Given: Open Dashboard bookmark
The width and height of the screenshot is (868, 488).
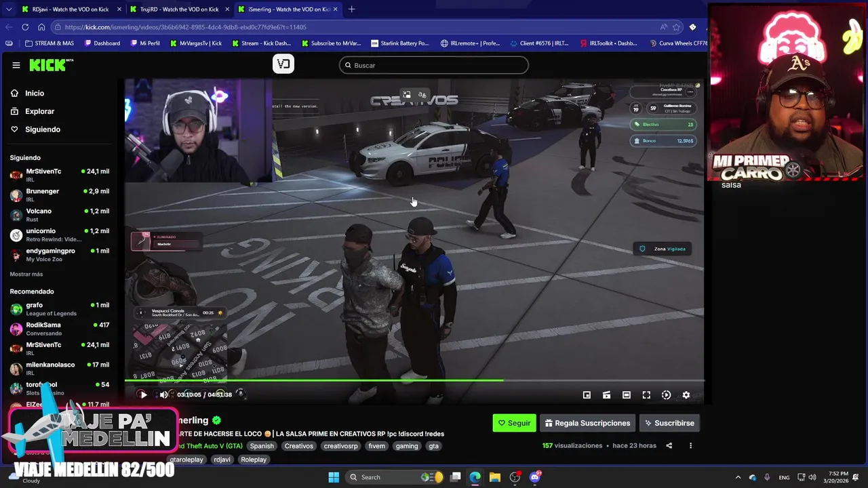Looking at the screenshot, I should pyautogui.click(x=102, y=43).
